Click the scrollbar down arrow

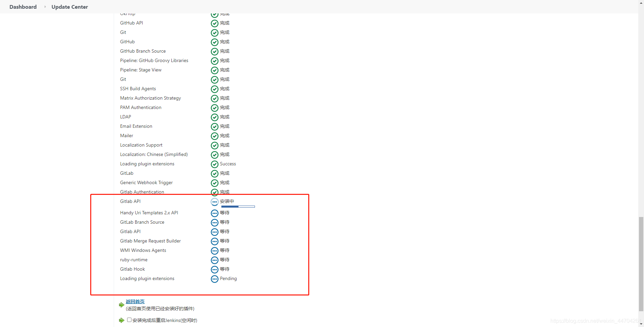(641, 324)
